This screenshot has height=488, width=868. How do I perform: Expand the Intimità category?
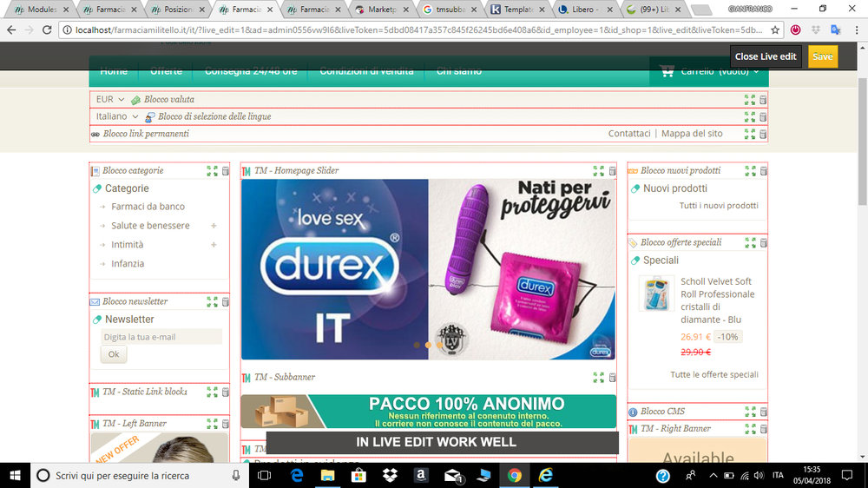click(x=214, y=245)
